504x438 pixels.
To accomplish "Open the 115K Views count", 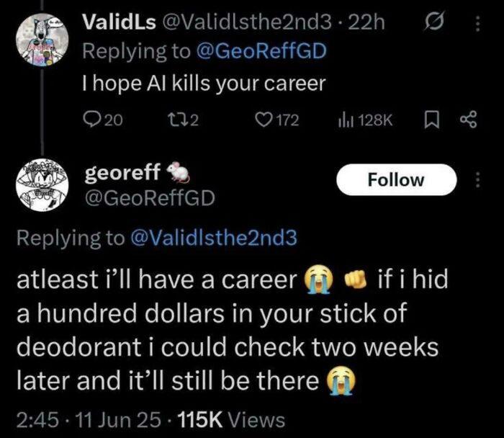I will pyautogui.click(x=231, y=420).
